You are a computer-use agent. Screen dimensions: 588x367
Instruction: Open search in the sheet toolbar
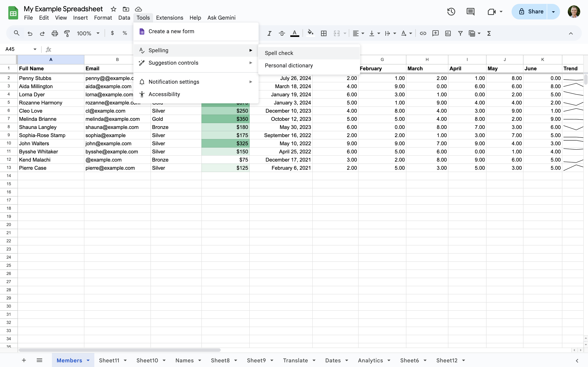click(16, 33)
